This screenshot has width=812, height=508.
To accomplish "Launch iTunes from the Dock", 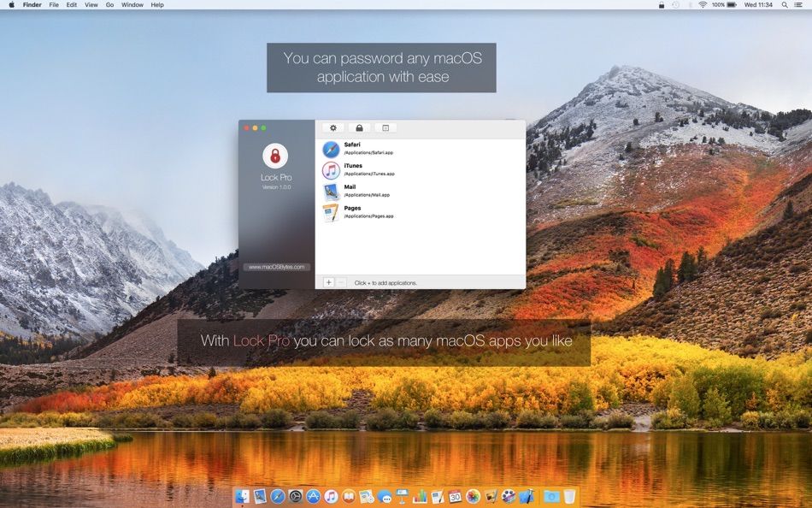I will pyautogui.click(x=331, y=497).
